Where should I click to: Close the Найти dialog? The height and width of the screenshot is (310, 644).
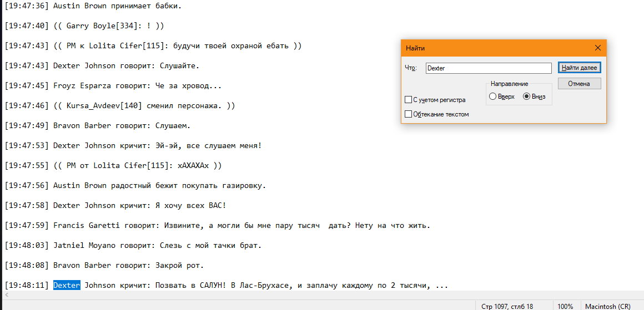(x=597, y=48)
